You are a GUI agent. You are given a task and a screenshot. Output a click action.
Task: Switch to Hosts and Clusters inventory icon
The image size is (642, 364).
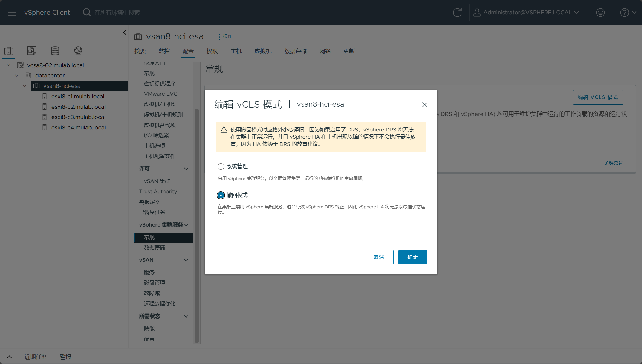click(9, 51)
